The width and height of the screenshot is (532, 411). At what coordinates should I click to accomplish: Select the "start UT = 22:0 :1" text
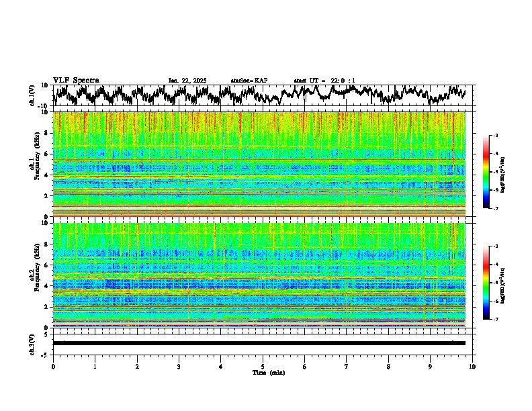pos(324,81)
